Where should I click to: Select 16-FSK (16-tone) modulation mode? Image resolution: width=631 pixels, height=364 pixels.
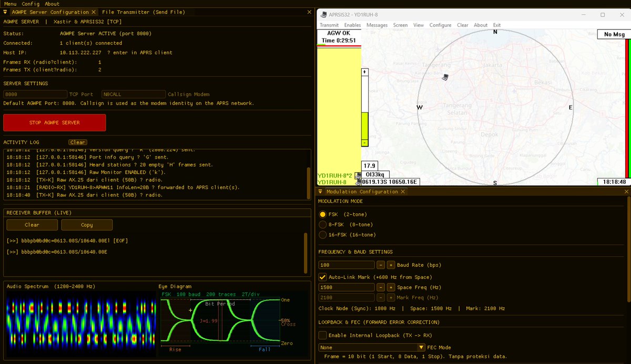tap(323, 235)
